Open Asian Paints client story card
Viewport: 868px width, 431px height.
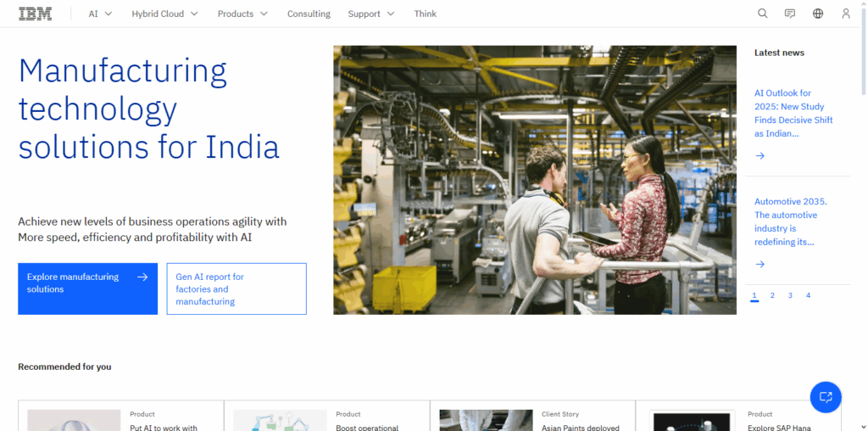[x=532, y=416]
